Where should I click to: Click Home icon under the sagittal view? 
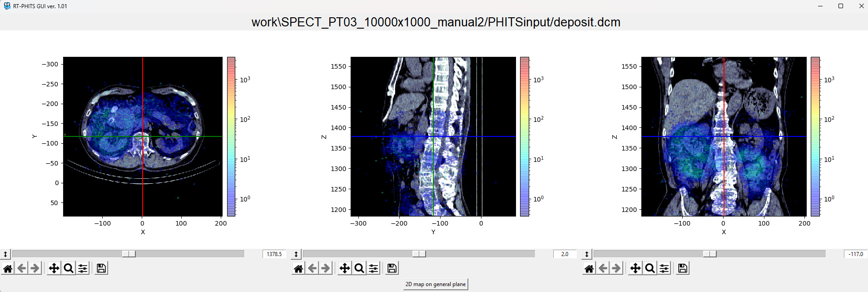point(298,268)
